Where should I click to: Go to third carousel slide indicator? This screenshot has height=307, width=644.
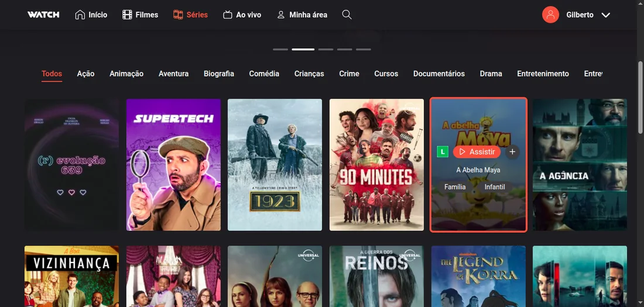click(326, 49)
